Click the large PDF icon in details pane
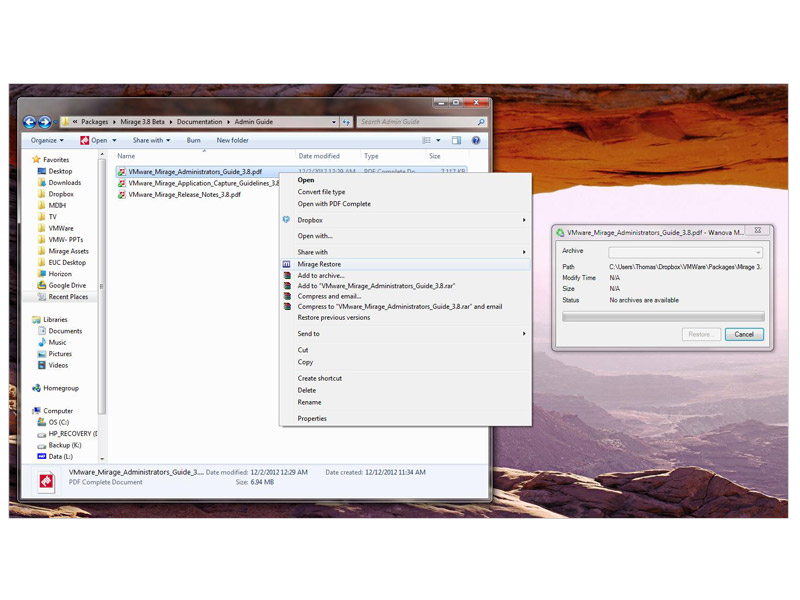Viewport: 800px width, 600px height. click(46, 482)
